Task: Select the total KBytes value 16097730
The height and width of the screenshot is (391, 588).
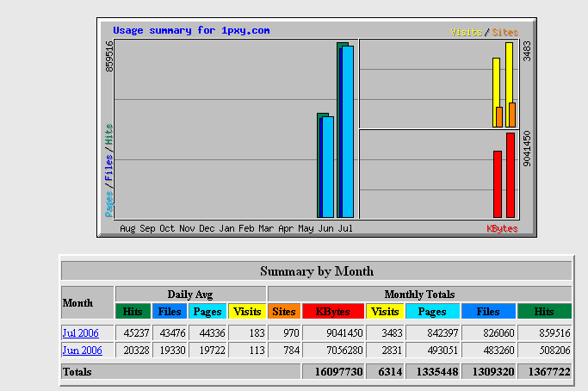Action: pos(333,372)
